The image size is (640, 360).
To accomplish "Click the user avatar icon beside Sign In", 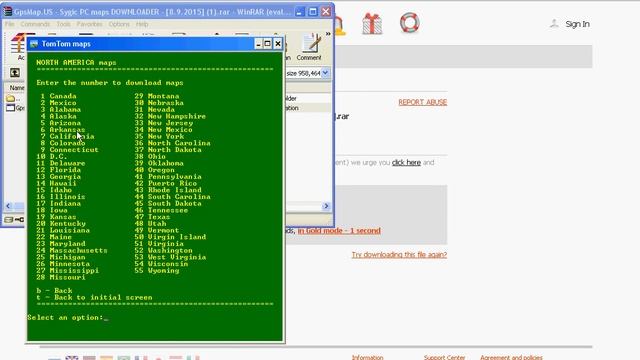I will coord(554,24).
